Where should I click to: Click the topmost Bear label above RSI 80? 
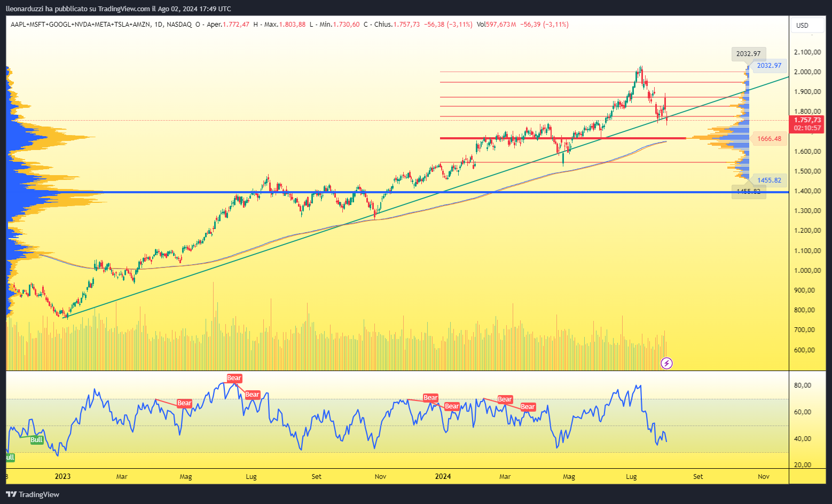tap(234, 378)
